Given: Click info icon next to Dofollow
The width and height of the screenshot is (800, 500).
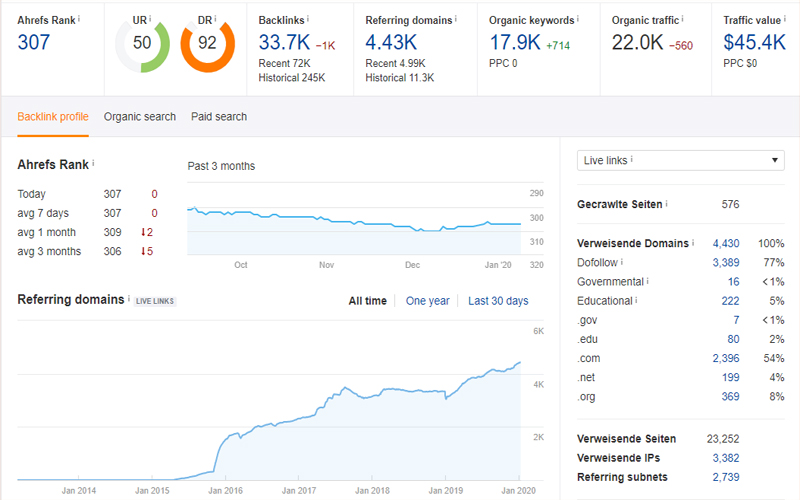Looking at the screenshot, I should pyautogui.click(x=622, y=261).
